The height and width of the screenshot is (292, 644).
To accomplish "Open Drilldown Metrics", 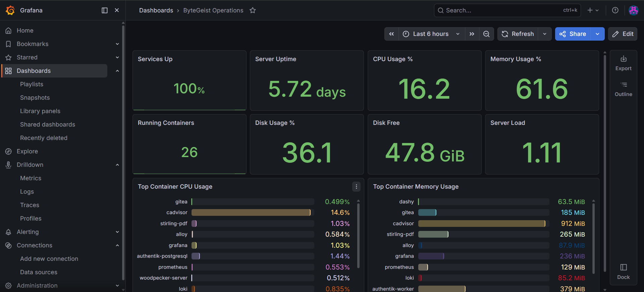I will (x=31, y=178).
